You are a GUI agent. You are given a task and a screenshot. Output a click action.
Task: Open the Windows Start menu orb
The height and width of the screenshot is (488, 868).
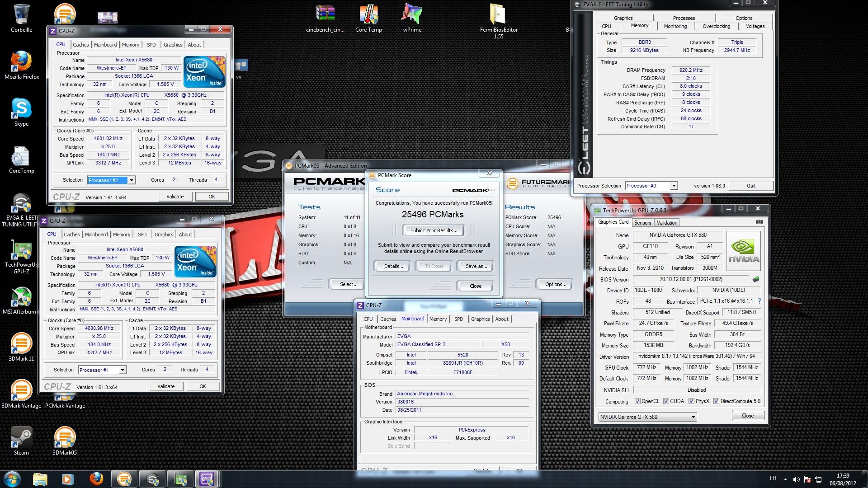11,479
